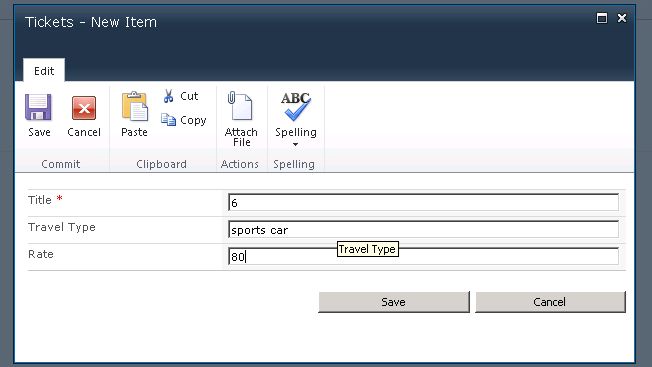Click the red Cancel ribbon icon
The image size is (652, 367).
tap(84, 108)
